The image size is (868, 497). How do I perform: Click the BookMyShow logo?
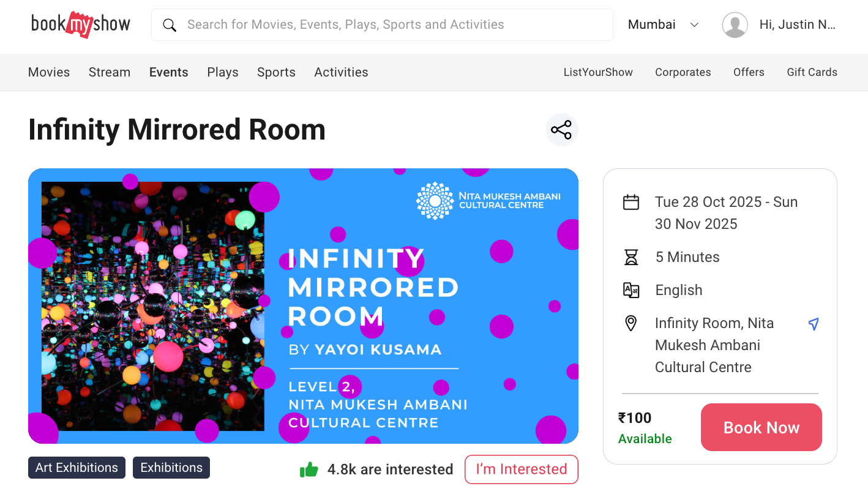coord(81,24)
